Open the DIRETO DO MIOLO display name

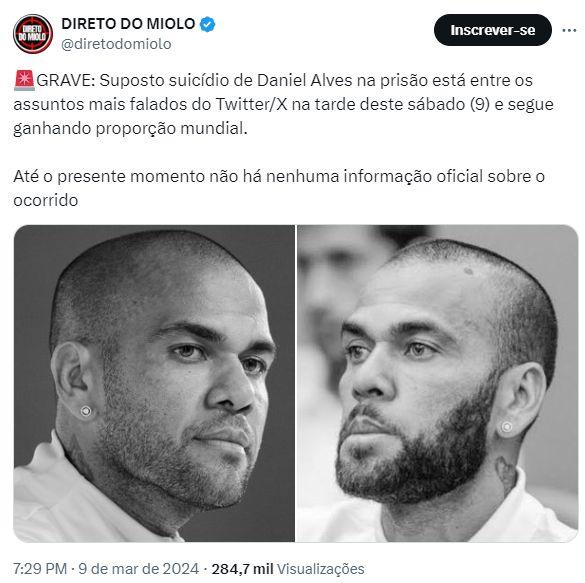click(128, 24)
